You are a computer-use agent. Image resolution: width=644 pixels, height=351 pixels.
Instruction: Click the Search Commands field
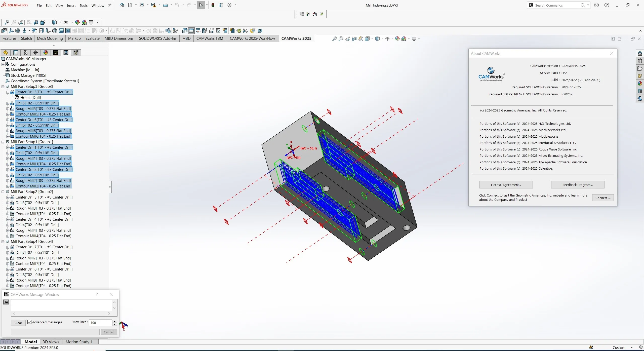coord(556,5)
